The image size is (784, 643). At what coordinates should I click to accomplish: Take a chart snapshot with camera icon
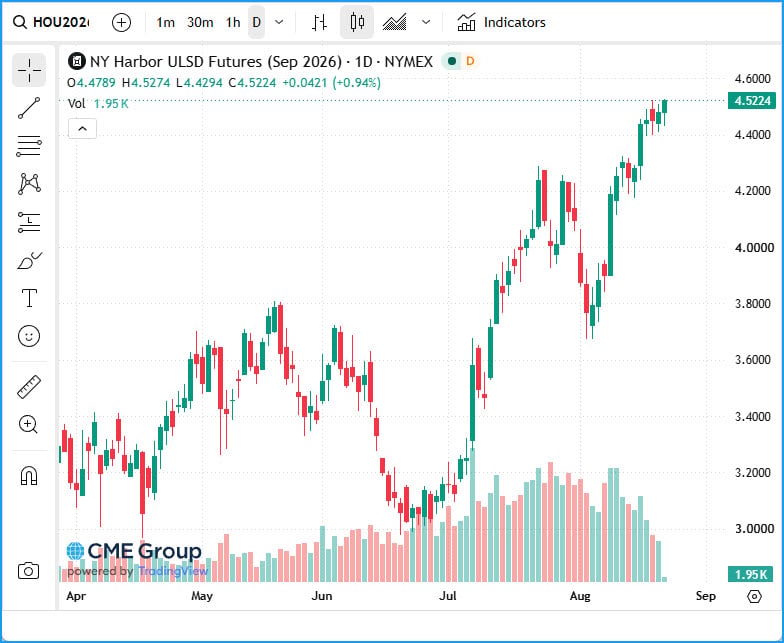pyautogui.click(x=28, y=571)
